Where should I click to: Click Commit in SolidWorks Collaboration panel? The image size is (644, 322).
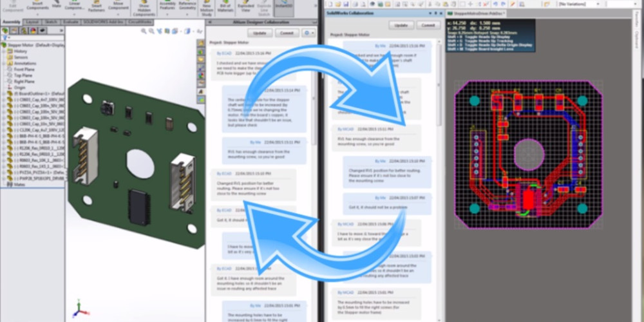pyautogui.click(x=428, y=25)
